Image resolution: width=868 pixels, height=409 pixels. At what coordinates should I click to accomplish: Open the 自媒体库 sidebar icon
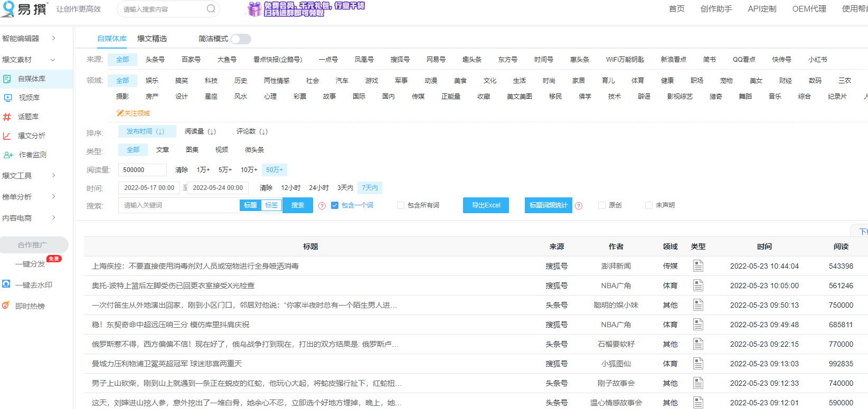pyautogui.click(x=7, y=79)
